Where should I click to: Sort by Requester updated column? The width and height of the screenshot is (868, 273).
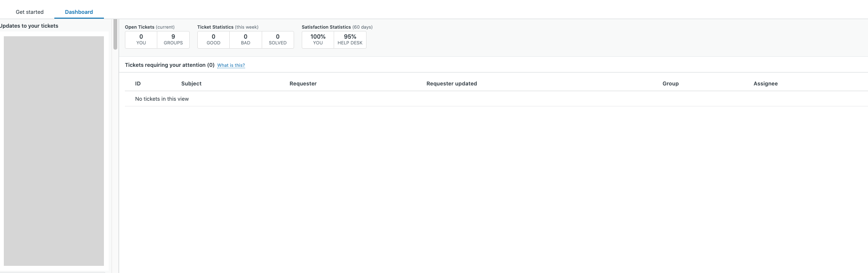(x=451, y=84)
